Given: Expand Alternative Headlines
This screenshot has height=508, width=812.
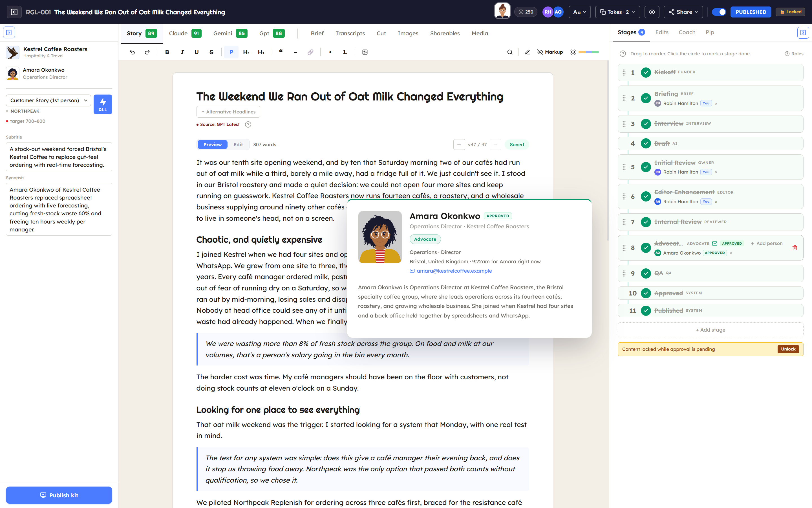Looking at the screenshot, I should [228, 112].
